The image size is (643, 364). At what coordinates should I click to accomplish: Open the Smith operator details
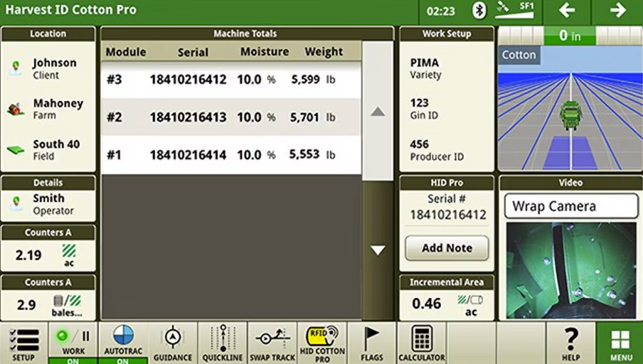point(48,204)
